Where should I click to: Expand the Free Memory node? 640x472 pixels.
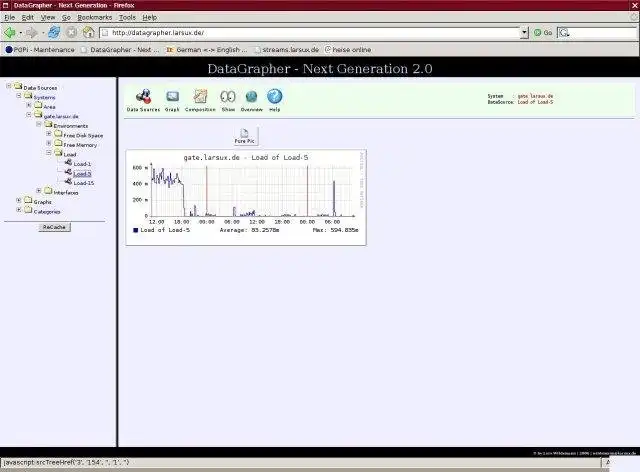pyautogui.click(x=49, y=143)
